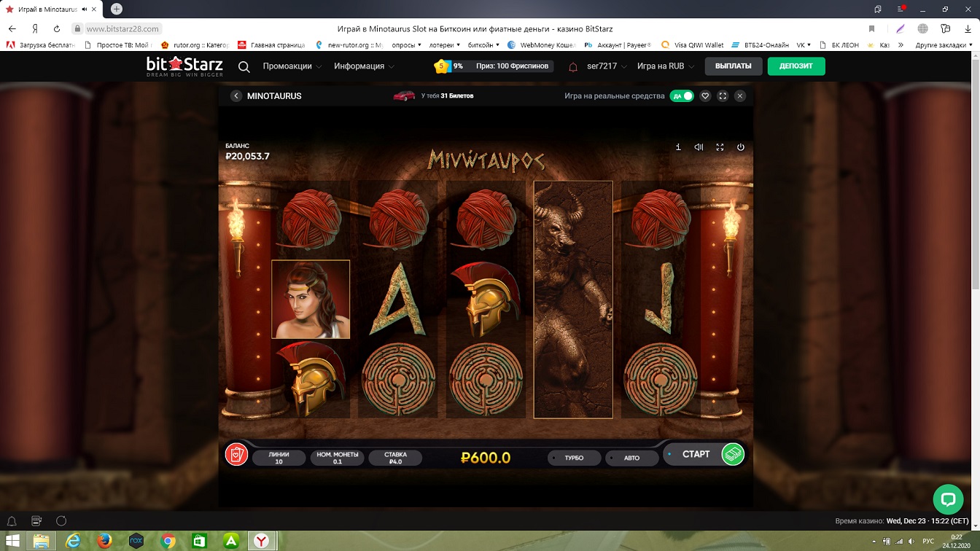Reload the page in the browser
The width and height of the screenshot is (980, 551).
57,28
